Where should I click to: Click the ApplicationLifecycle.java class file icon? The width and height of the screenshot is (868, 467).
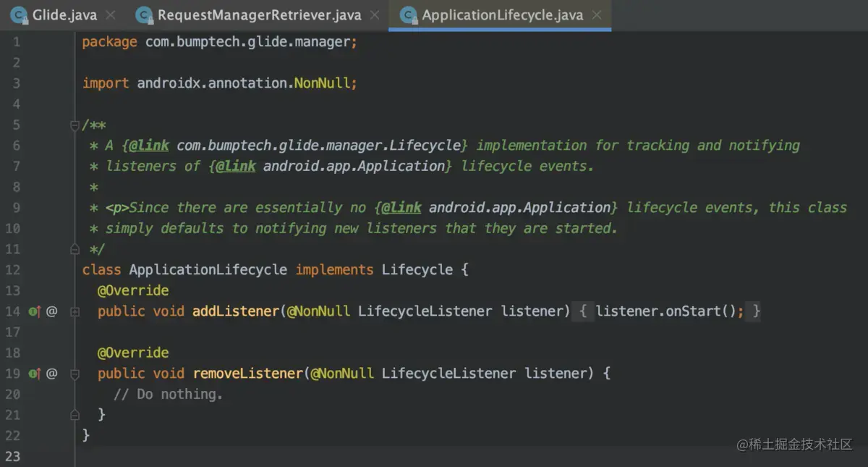pyautogui.click(x=409, y=14)
